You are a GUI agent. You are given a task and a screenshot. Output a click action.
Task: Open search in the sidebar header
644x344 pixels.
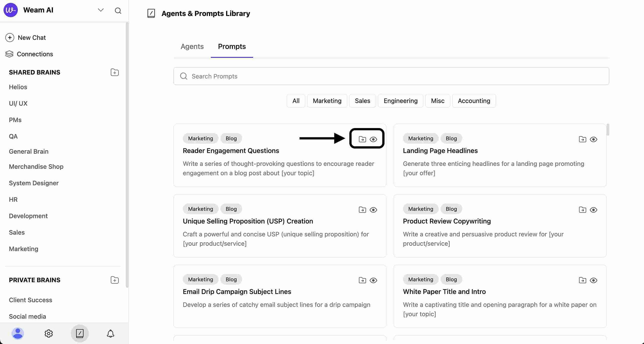point(118,10)
